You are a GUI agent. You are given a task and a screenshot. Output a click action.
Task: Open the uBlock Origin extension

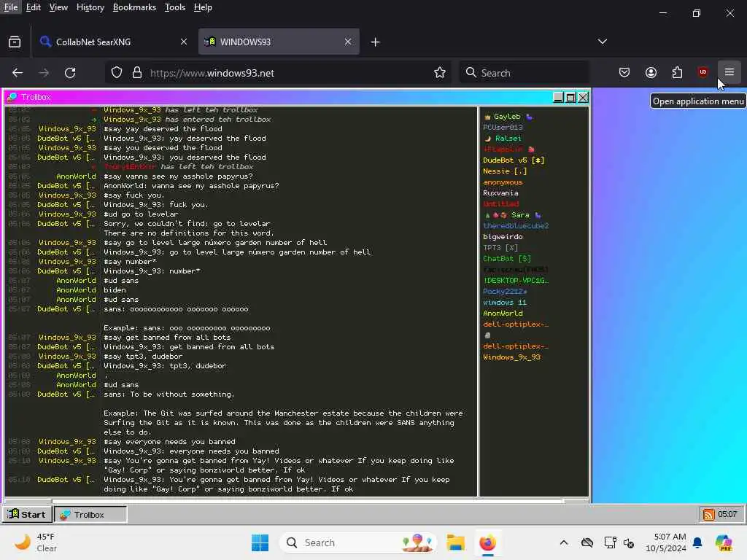[703, 72]
